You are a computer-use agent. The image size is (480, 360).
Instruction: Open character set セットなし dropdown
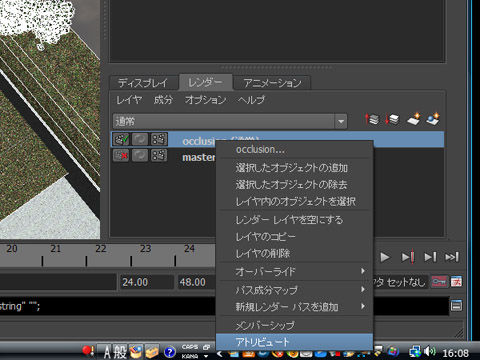click(x=400, y=282)
